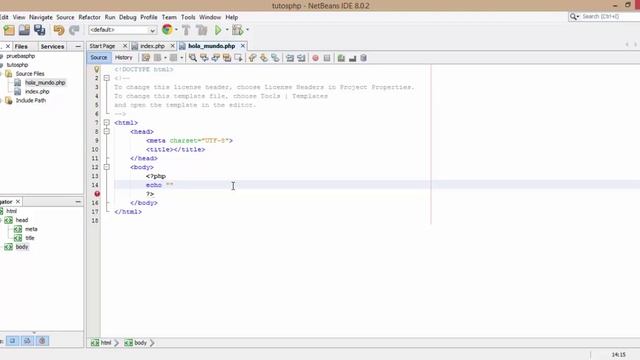Click the Debug Project icon
This screenshot has width=640, height=360.
tap(237, 30)
